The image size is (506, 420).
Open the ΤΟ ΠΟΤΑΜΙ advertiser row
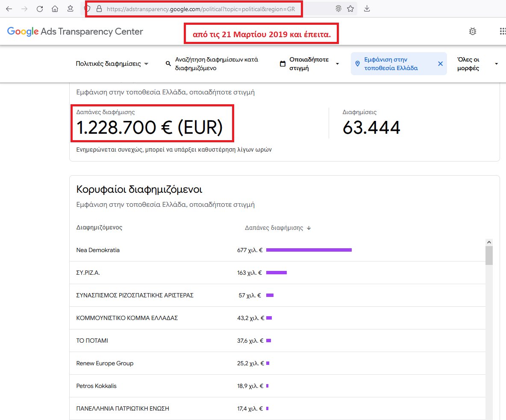[x=277, y=341]
